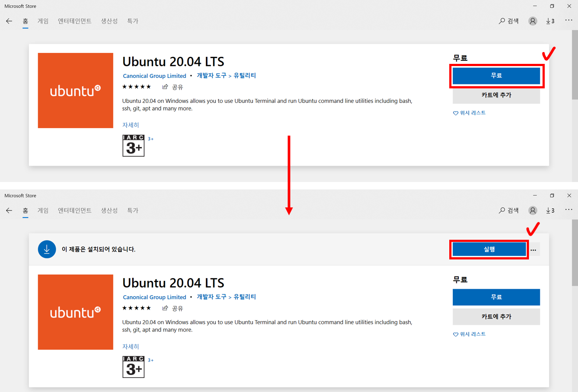Screen dimensions: 578x392
Task: Click the Ubuntu 20.04 LTS title in lower window
Action: click(x=173, y=282)
